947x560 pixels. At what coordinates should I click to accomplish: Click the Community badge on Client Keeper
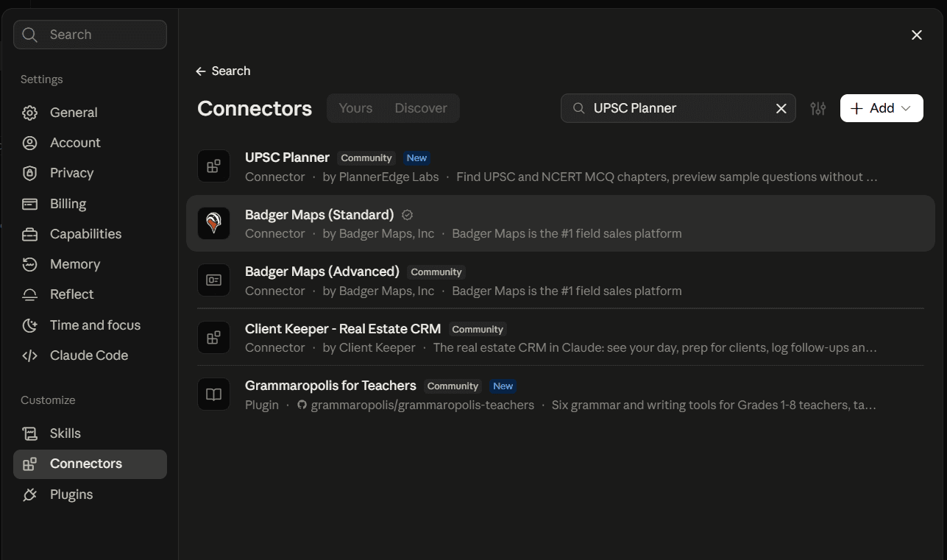(478, 330)
